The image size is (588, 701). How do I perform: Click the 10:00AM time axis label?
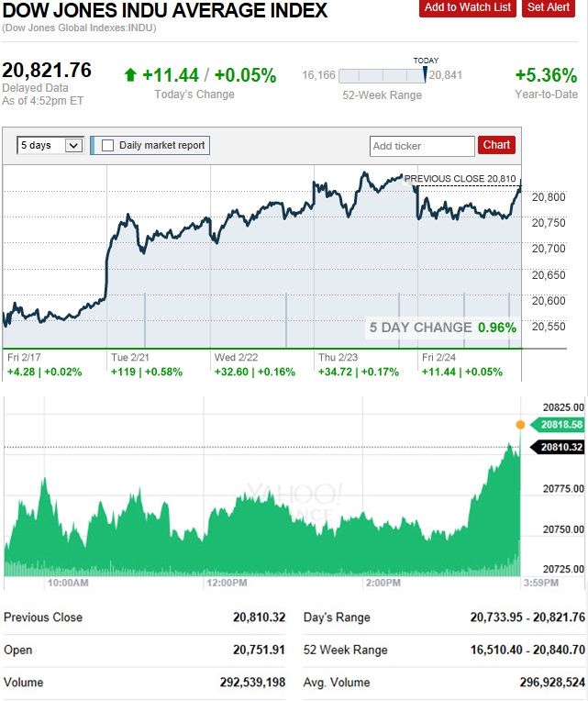tap(68, 583)
